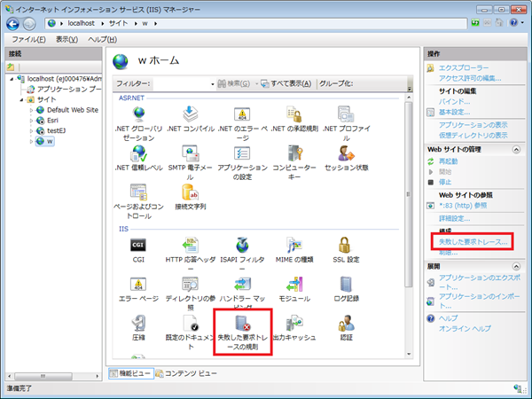This screenshot has width=532, height=399.
Task: Open ページおよびコントロール feature
Action: [139, 201]
